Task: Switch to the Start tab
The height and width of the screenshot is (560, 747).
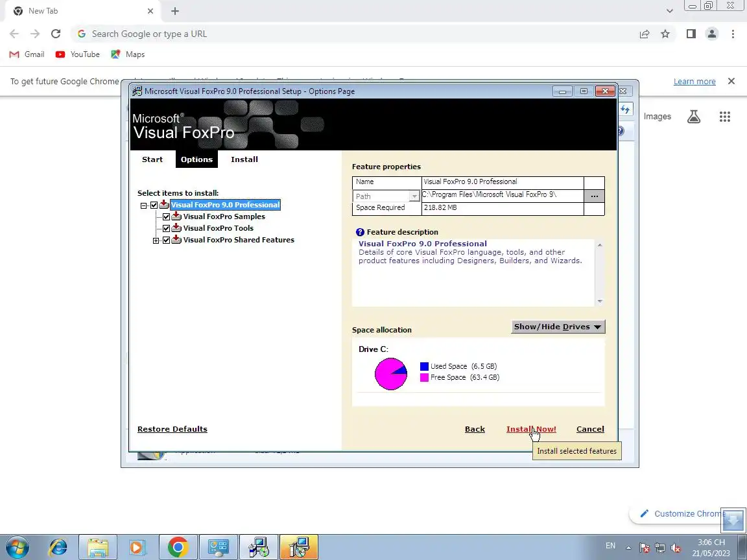Action: point(152,159)
